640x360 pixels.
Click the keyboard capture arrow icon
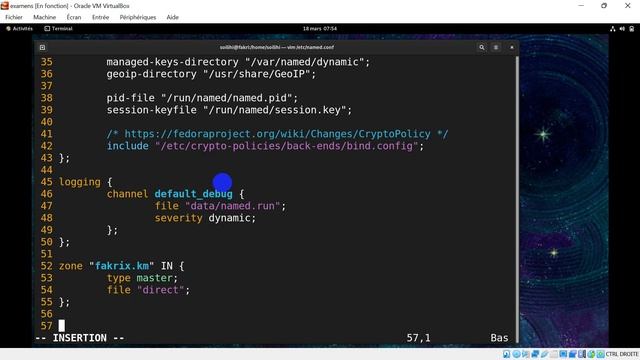(x=600, y=354)
